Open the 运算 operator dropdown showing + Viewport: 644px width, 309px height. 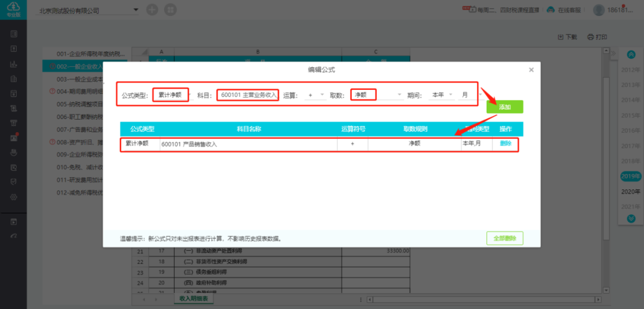click(x=315, y=95)
